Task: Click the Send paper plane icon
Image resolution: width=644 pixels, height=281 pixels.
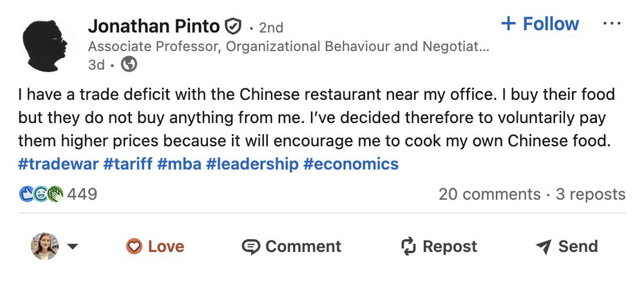Action: pos(544,246)
